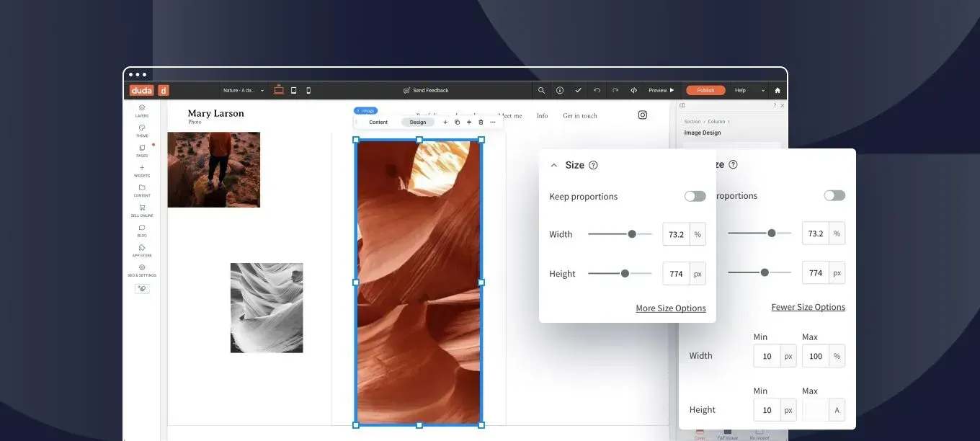Open the Nature site name dropdown
The width and height of the screenshot is (980, 441).
tap(244, 90)
